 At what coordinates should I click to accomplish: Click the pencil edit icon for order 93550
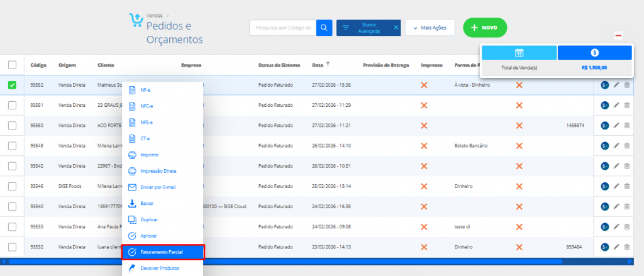tap(616, 126)
